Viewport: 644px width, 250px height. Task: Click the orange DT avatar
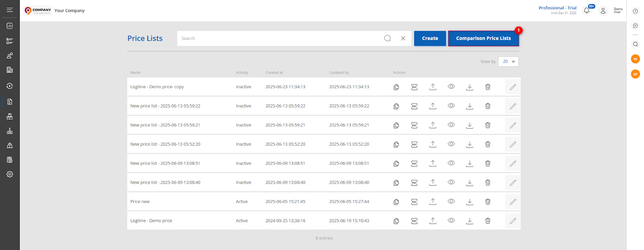click(x=635, y=74)
